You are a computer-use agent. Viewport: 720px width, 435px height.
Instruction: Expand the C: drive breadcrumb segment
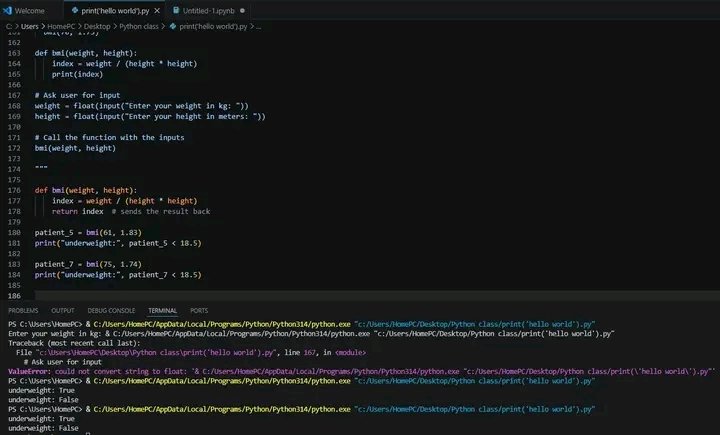point(9,26)
